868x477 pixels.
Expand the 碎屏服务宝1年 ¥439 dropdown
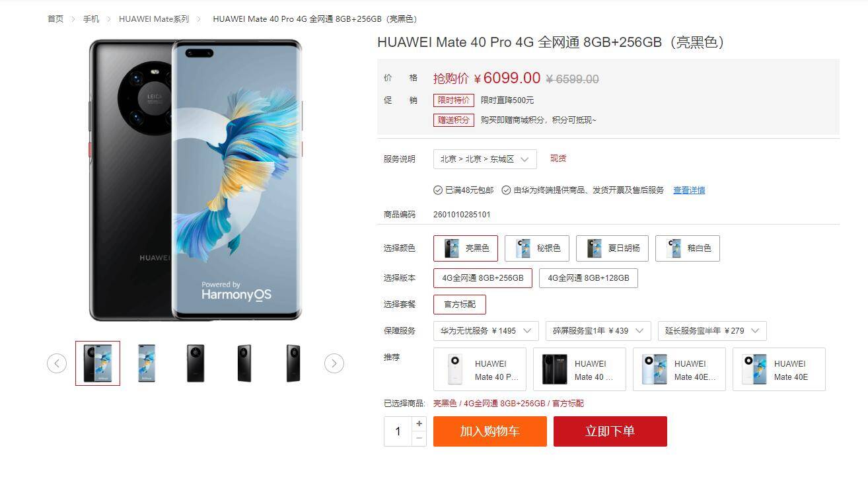tap(598, 331)
